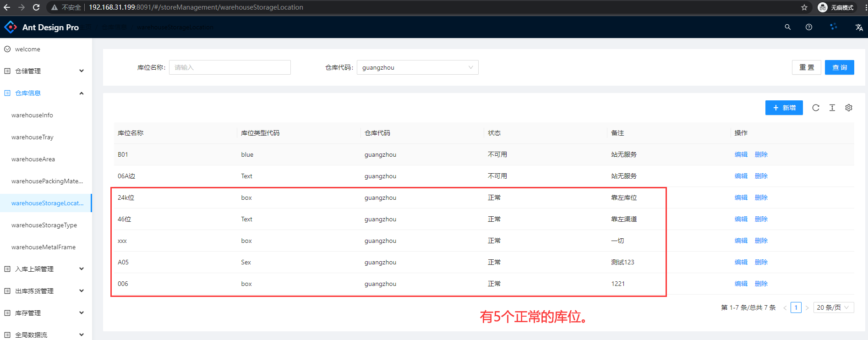Open the table density icon
The width and height of the screenshot is (868, 340).
(x=832, y=108)
